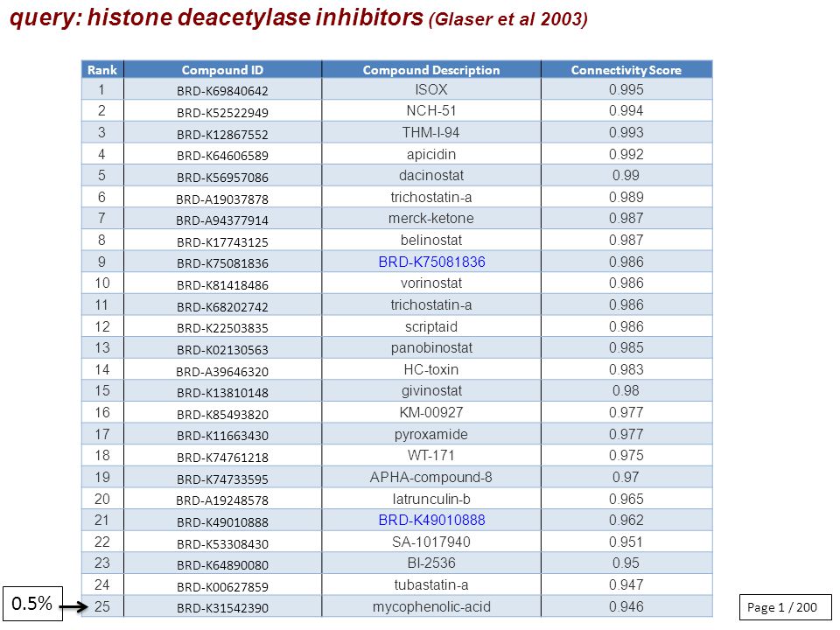Open the blue BRD-K75081836 description link
Viewport: 840px width, 630px height.
(431, 262)
